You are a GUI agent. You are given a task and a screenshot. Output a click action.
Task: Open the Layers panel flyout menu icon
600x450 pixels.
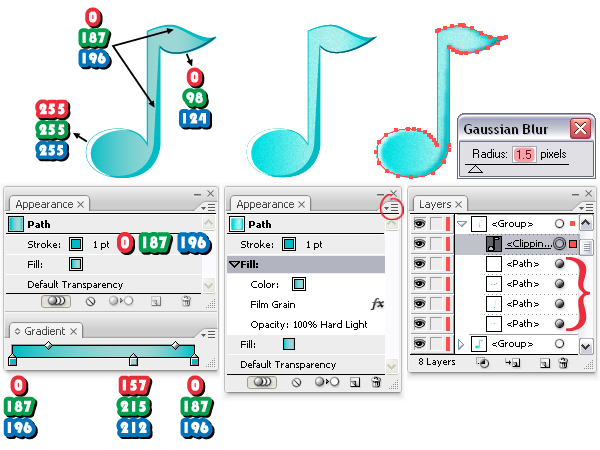(586, 207)
